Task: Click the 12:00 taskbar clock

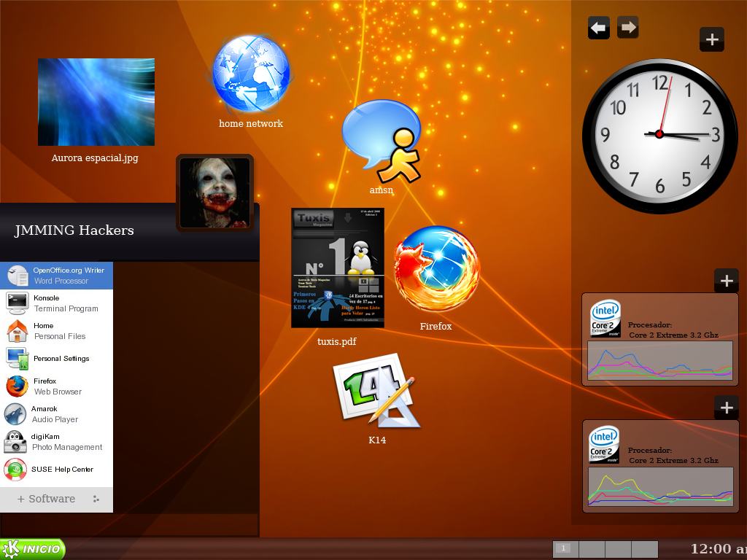Action: pyautogui.click(x=719, y=549)
